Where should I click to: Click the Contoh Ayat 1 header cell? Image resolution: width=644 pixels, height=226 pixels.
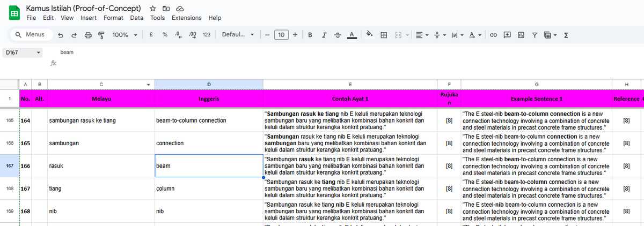pyautogui.click(x=350, y=99)
